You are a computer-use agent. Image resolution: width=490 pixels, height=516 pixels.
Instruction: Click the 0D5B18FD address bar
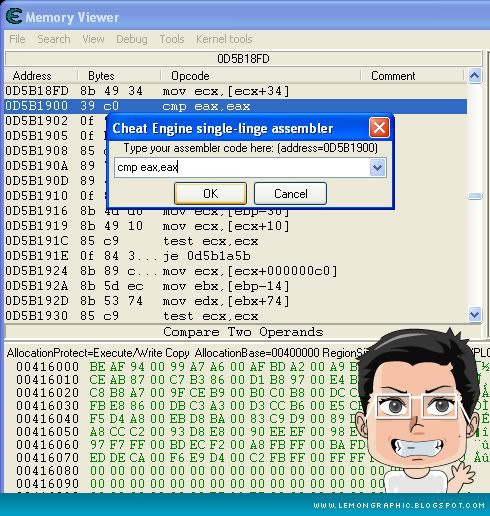[x=243, y=59]
